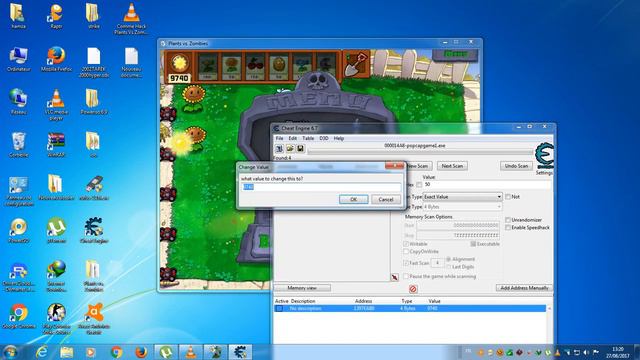Open the Edit menu in Cheat Engine

pos(293,138)
